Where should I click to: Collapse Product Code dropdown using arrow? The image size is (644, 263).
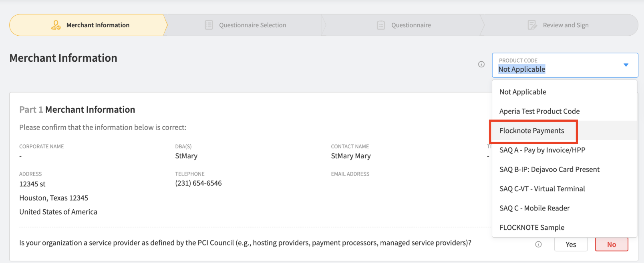click(x=626, y=65)
